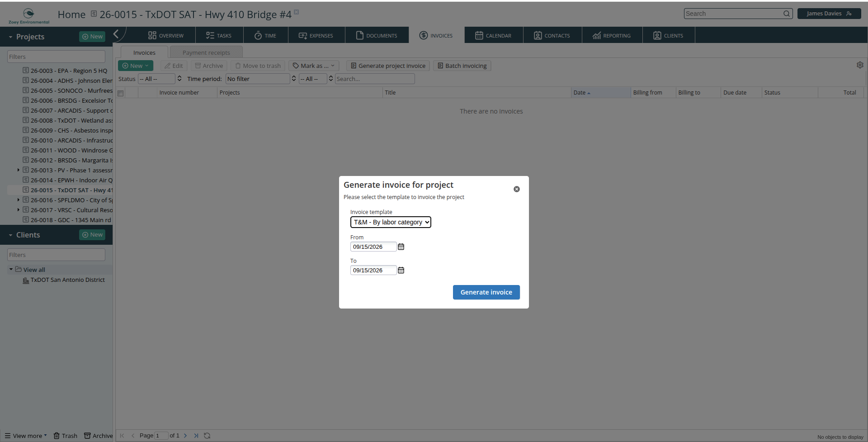Open Archive at bottom of sidebar

point(99,436)
